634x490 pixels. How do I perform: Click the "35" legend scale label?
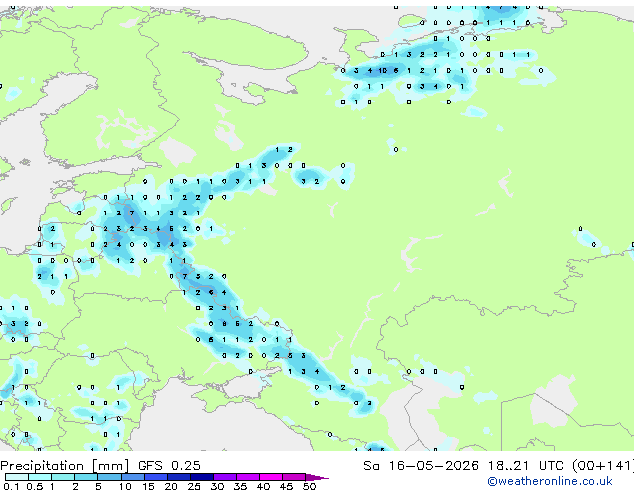pyautogui.click(x=240, y=486)
